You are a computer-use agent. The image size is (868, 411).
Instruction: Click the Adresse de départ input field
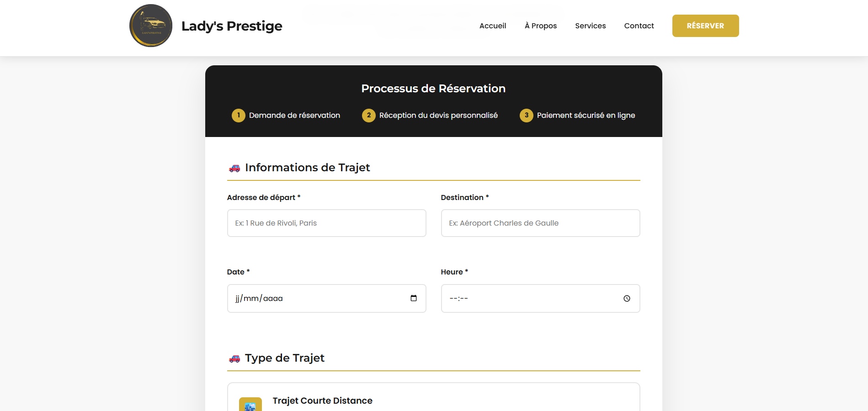326,223
